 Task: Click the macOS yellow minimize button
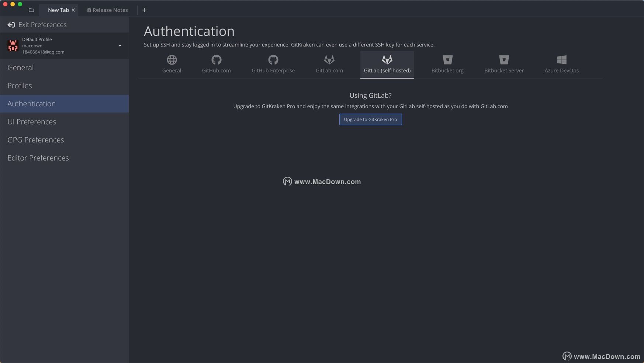coord(13,4)
